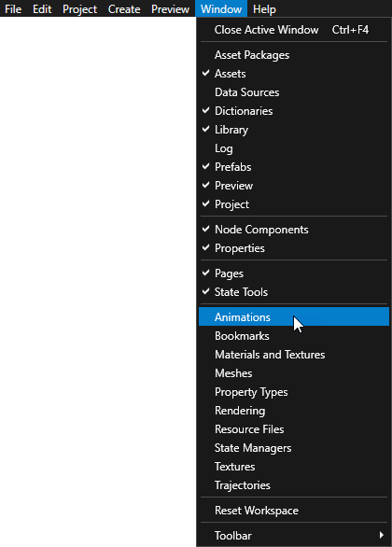Open the Project menu
This screenshot has width=392, height=547.
(x=79, y=8)
